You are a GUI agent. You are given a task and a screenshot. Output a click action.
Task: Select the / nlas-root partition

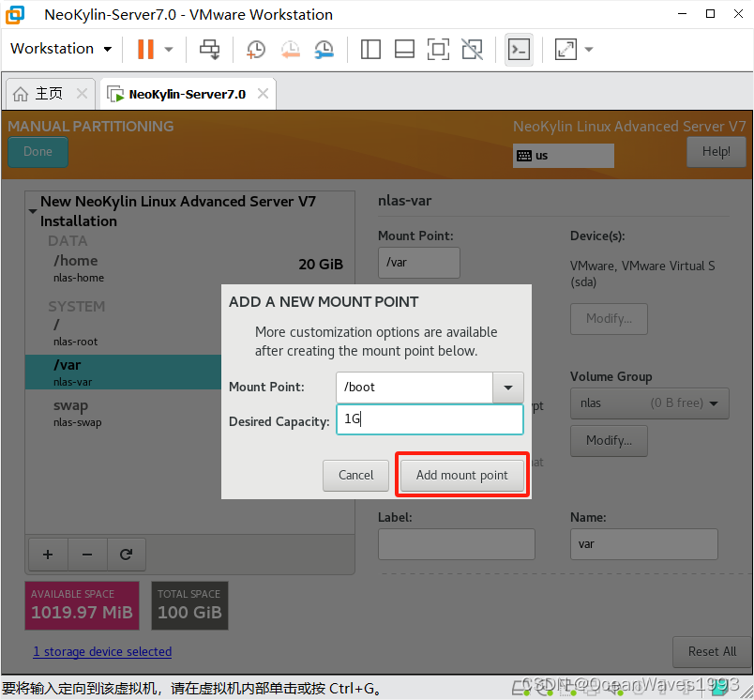pos(123,333)
